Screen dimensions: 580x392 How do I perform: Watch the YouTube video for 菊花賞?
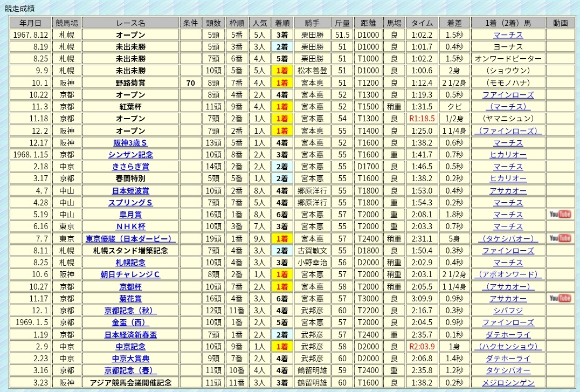560,298
